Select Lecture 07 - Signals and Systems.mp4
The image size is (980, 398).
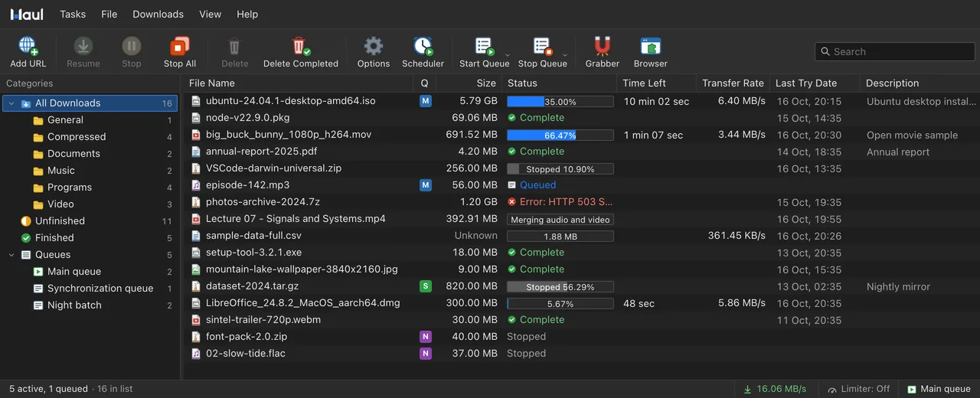point(296,219)
